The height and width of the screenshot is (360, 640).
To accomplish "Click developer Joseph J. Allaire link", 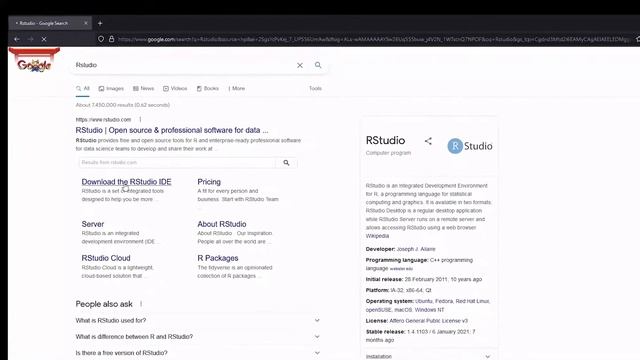I will click(x=416, y=249).
